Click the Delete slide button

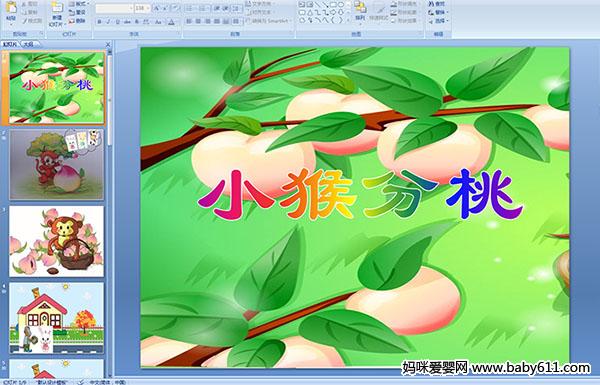coord(78,21)
